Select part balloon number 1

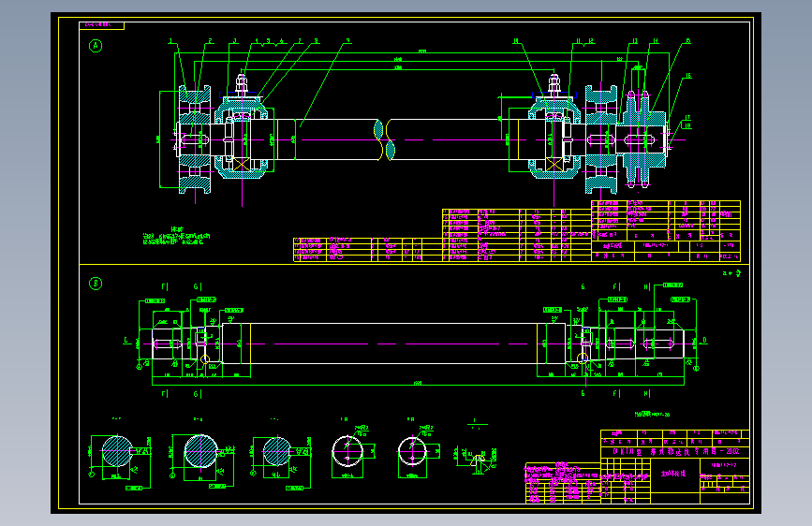click(170, 41)
